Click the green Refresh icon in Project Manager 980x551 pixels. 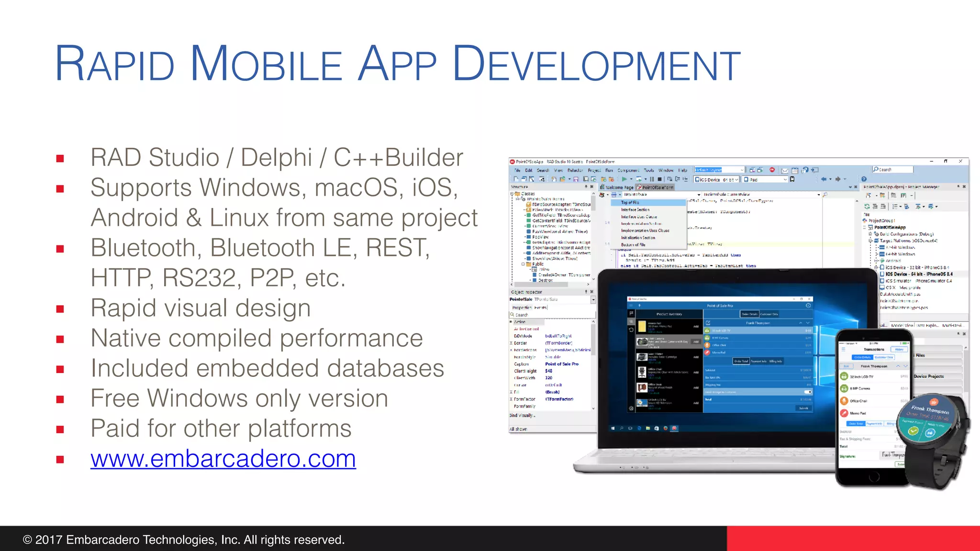pyautogui.click(x=867, y=207)
